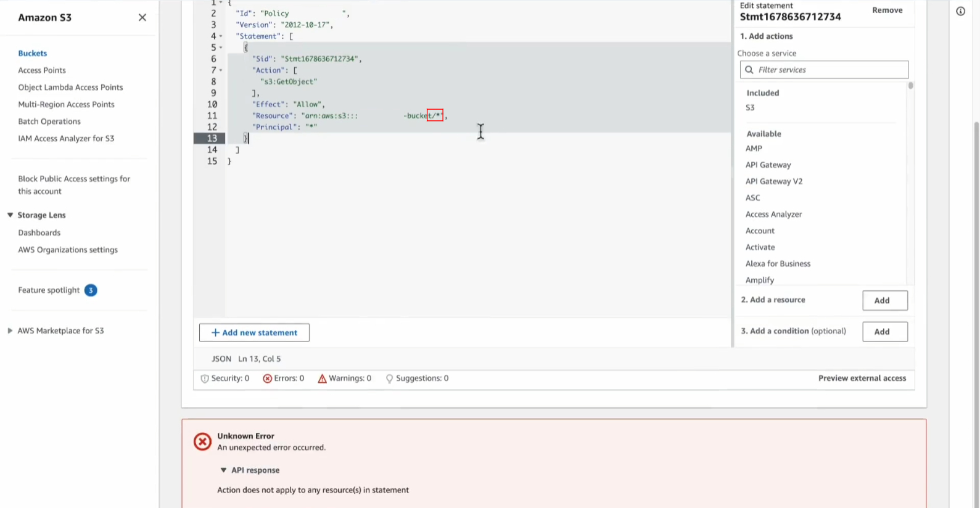980x508 pixels.
Task: Select API Gateway V2 service
Action: (x=774, y=181)
